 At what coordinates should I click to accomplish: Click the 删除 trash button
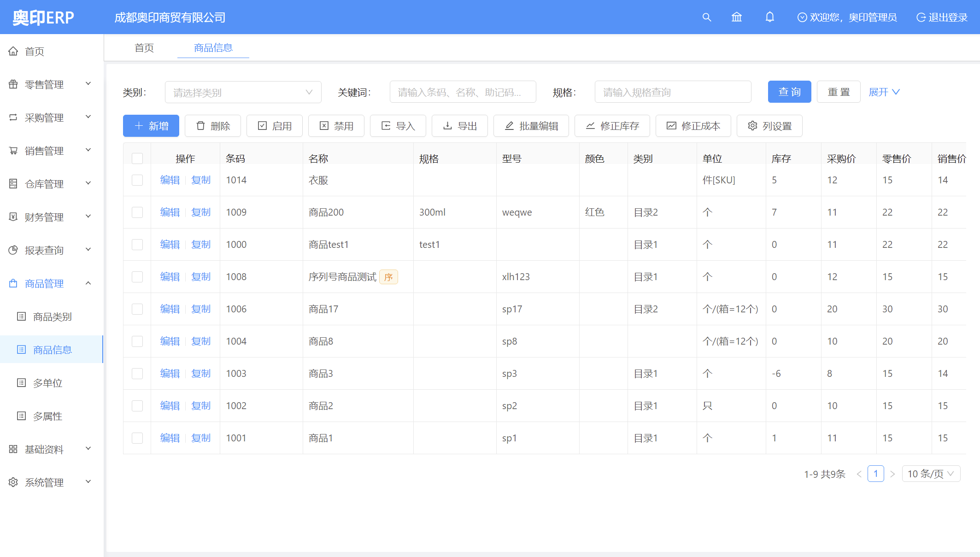pos(213,126)
